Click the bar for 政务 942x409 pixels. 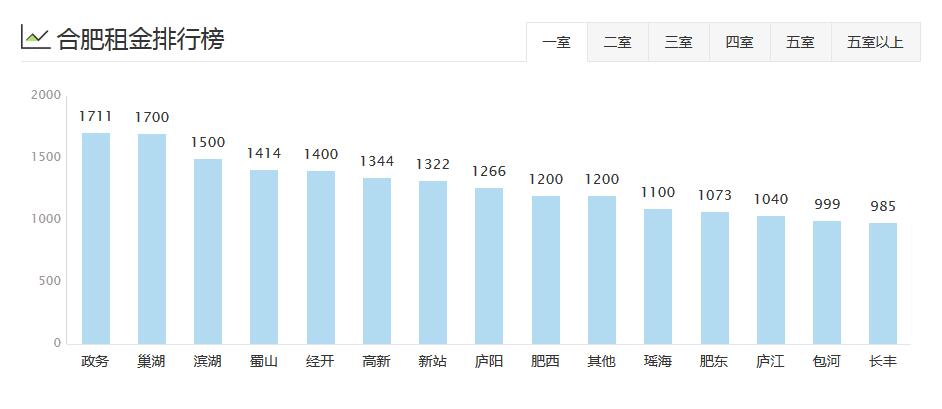point(96,238)
